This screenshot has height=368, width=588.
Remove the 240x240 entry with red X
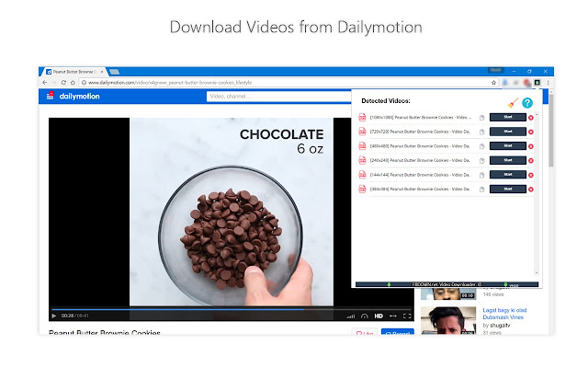(531, 161)
